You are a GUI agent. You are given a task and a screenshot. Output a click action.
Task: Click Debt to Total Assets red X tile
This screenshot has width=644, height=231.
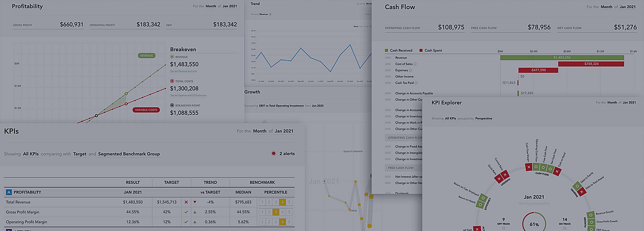582,191
